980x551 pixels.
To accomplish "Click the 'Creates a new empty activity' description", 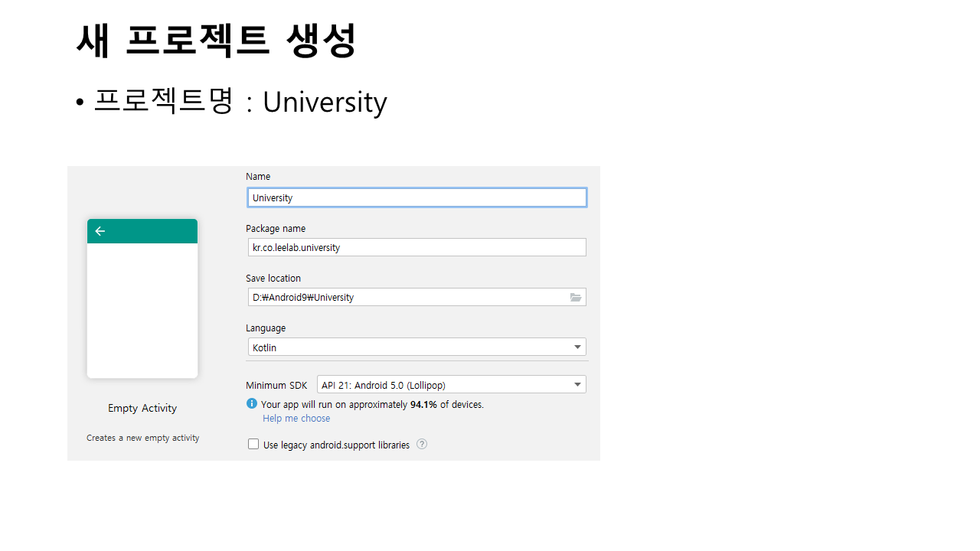I will point(142,438).
